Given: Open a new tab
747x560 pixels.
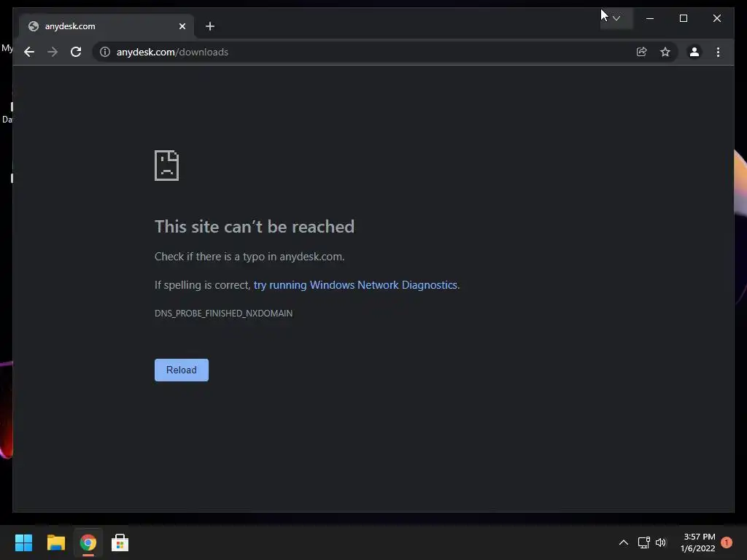Looking at the screenshot, I should [210, 26].
